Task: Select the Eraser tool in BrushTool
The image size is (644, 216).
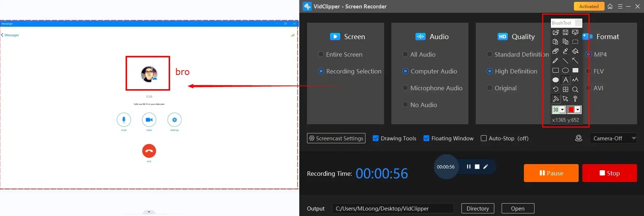Action: point(556,51)
